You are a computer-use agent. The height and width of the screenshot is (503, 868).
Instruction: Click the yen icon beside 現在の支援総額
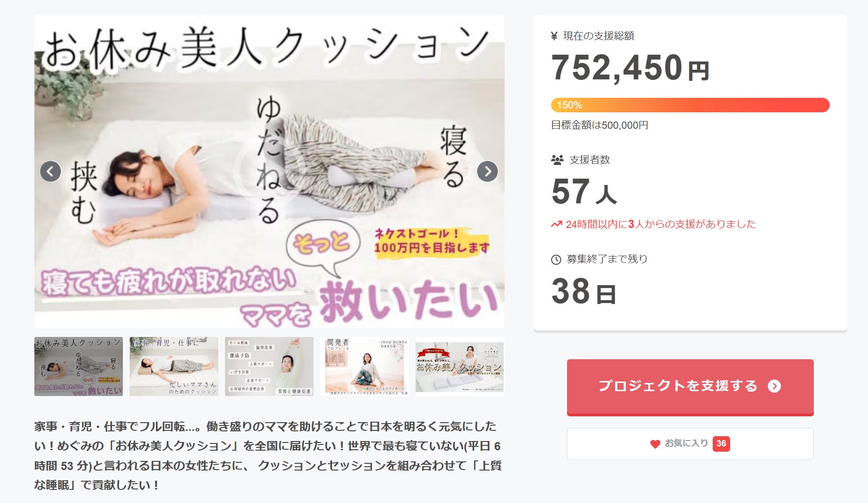(x=554, y=36)
